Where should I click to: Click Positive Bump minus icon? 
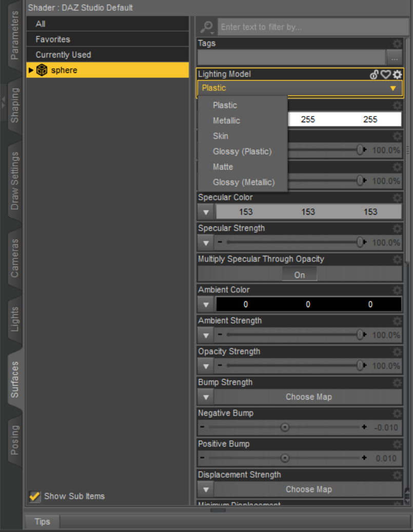tap(203, 458)
